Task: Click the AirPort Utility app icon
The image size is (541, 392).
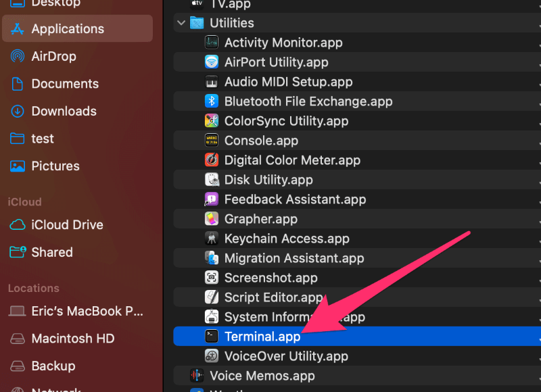Action: pyautogui.click(x=212, y=62)
